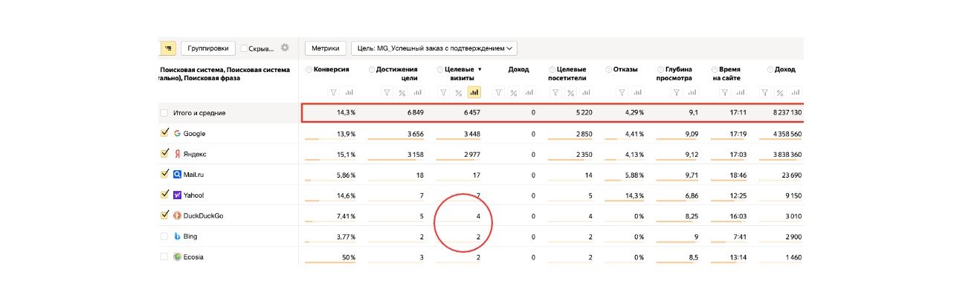Click the DuckDuckGo logo icon
The height and width of the screenshot is (304, 980).
point(177,216)
